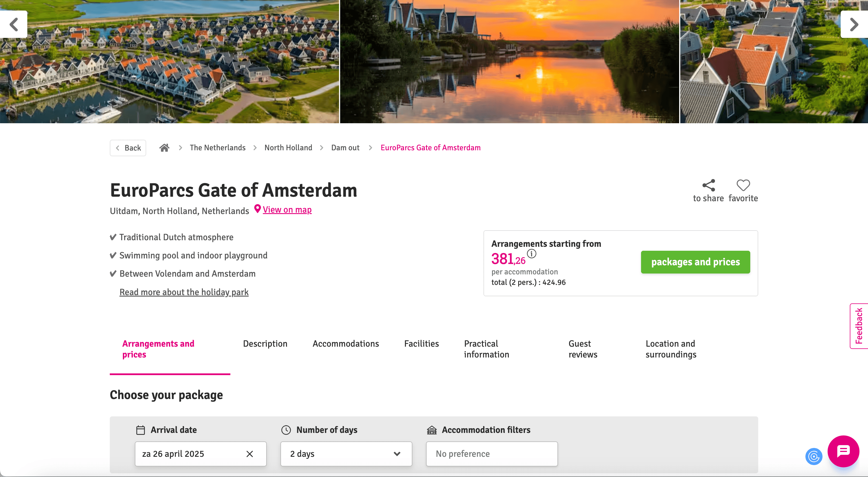The image size is (868, 477).
Task: Read more about the holiday park
Action: [184, 292]
